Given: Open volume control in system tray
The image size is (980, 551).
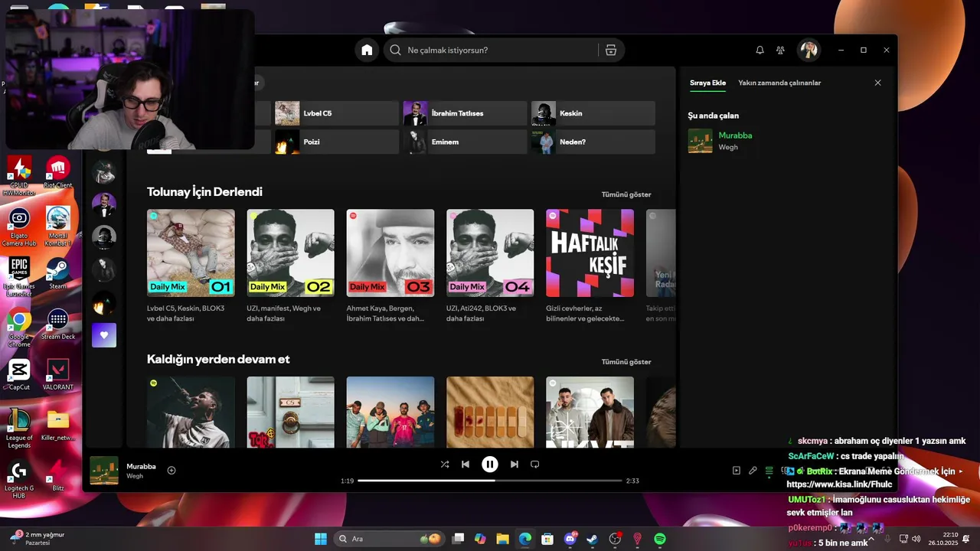Looking at the screenshot, I should tap(916, 539).
